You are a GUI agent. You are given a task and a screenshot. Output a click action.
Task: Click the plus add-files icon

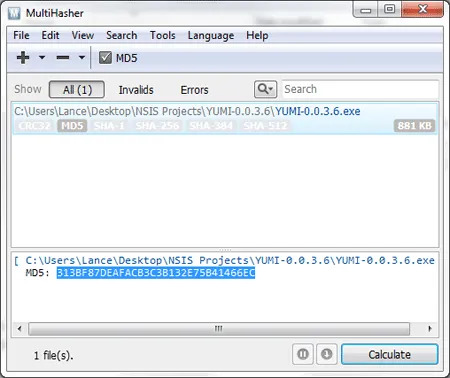click(23, 58)
